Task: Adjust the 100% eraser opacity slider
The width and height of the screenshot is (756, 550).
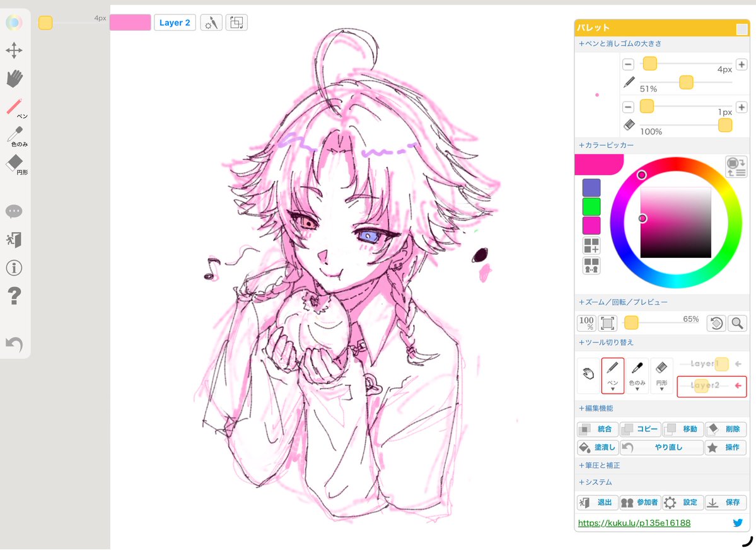Action: tap(724, 125)
